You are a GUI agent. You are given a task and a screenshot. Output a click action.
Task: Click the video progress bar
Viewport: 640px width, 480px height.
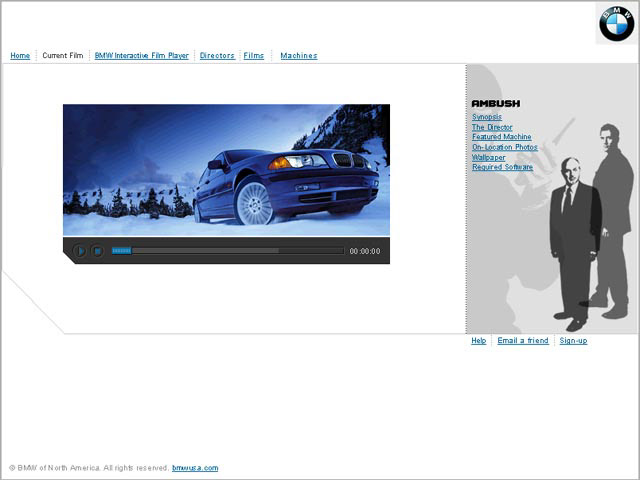coord(228,251)
